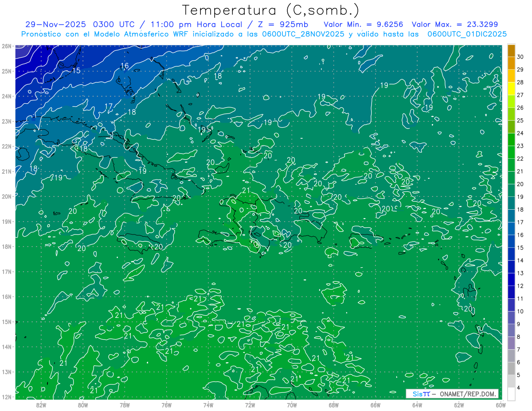Click the 80W longitude label
The width and height of the screenshot is (532, 411).
pyautogui.click(x=83, y=405)
